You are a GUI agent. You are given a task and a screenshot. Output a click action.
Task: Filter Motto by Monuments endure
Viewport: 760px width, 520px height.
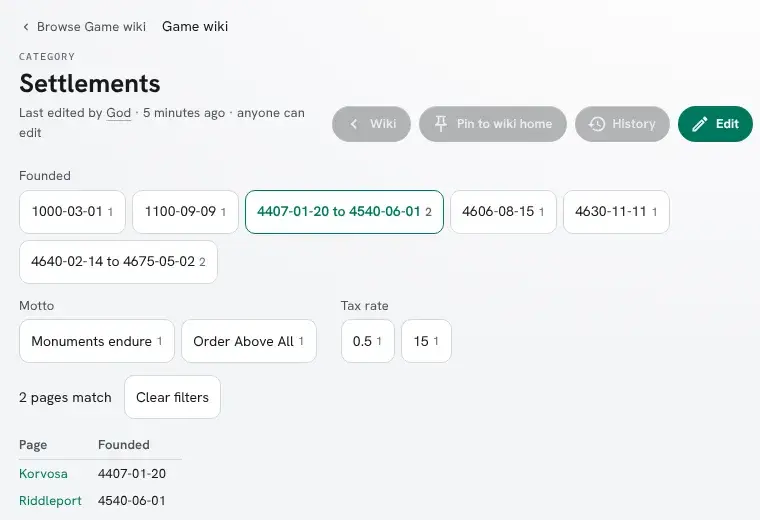pos(97,341)
